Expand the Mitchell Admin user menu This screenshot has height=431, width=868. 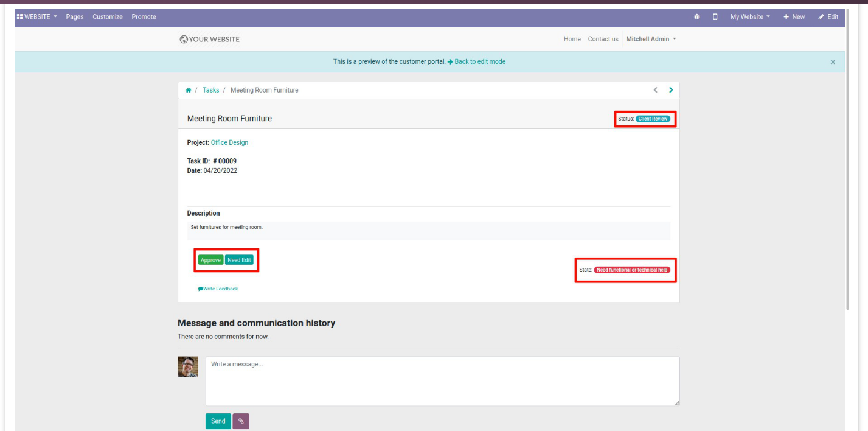tap(651, 39)
